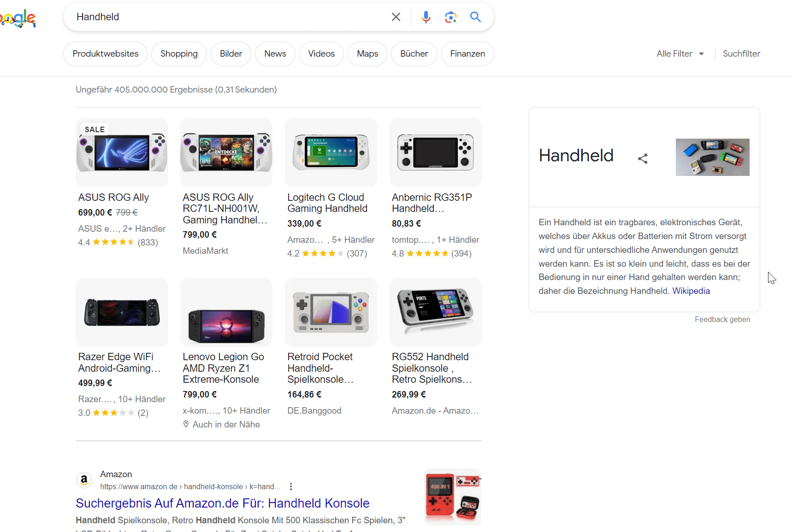Image resolution: width=792 pixels, height=532 pixels.
Task: Submit search using the magnifying glass icon
Action: 475,17
